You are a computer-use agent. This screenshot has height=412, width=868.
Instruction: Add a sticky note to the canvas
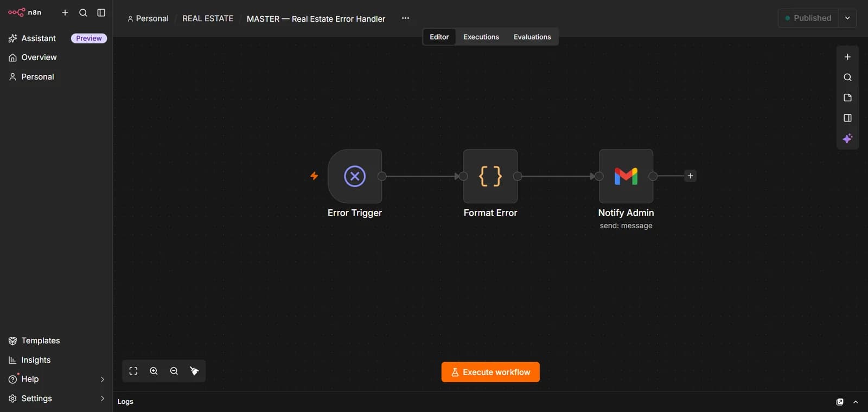point(847,98)
